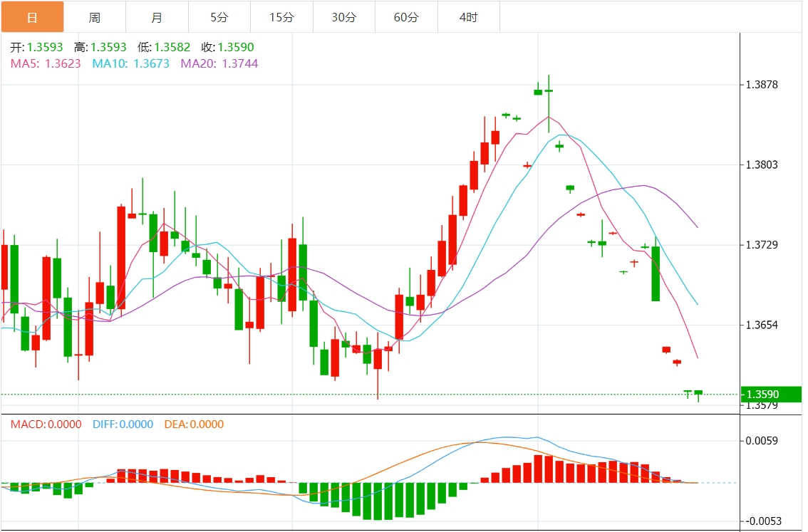Click the low price 低:1.3582

(164, 48)
